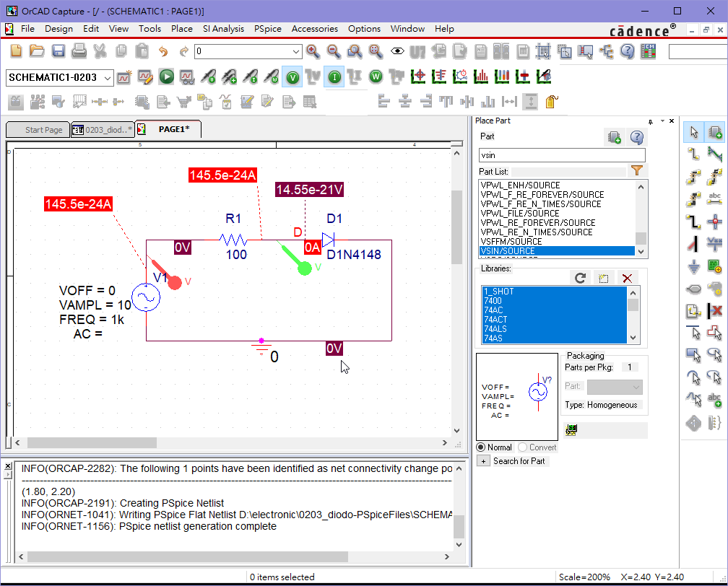Create a new document with the toolbar icon
The image size is (728, 586).
[x=16, y=51]
